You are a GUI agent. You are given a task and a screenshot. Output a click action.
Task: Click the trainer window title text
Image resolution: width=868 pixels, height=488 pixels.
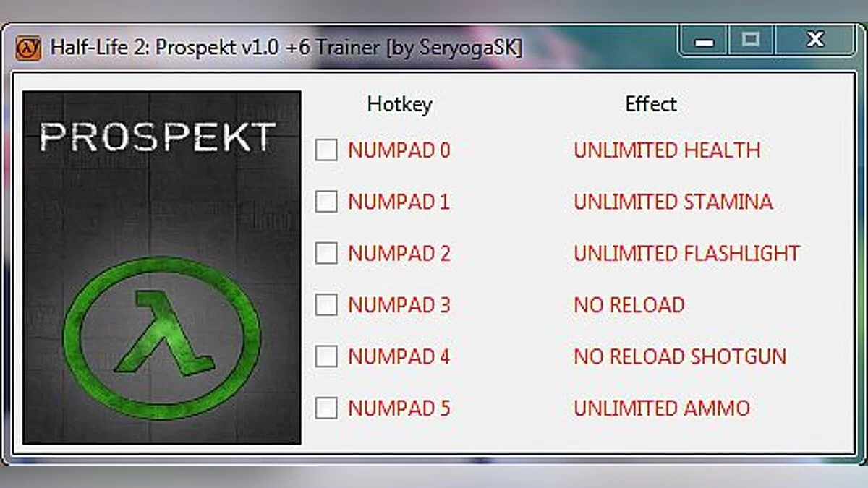pos(286,48)
